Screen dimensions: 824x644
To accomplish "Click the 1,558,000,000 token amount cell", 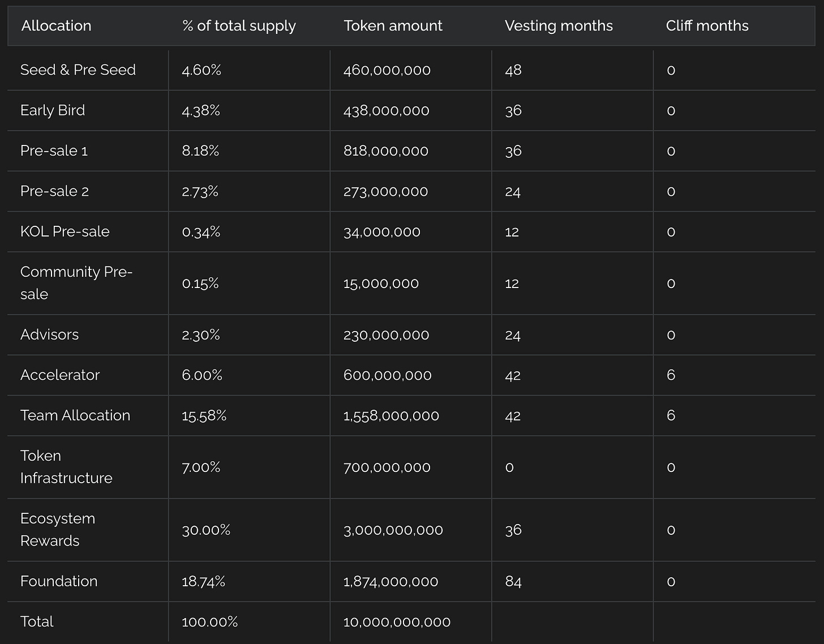I will click(391, 416).
